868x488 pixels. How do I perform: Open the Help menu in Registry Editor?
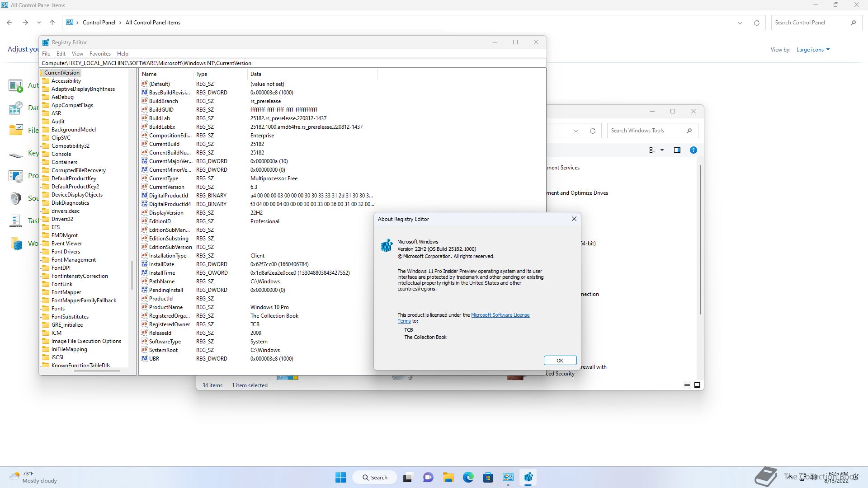click(x=123, y=53)
